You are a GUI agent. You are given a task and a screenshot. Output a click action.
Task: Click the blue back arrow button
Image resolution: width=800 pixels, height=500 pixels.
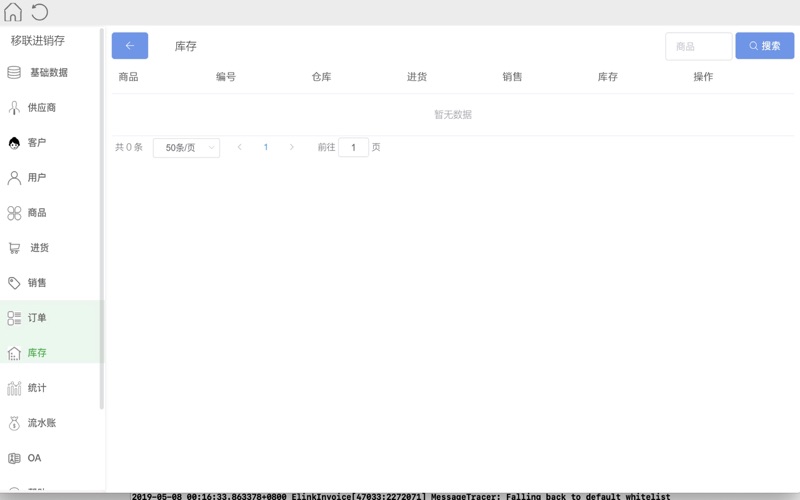click(130, 45)
